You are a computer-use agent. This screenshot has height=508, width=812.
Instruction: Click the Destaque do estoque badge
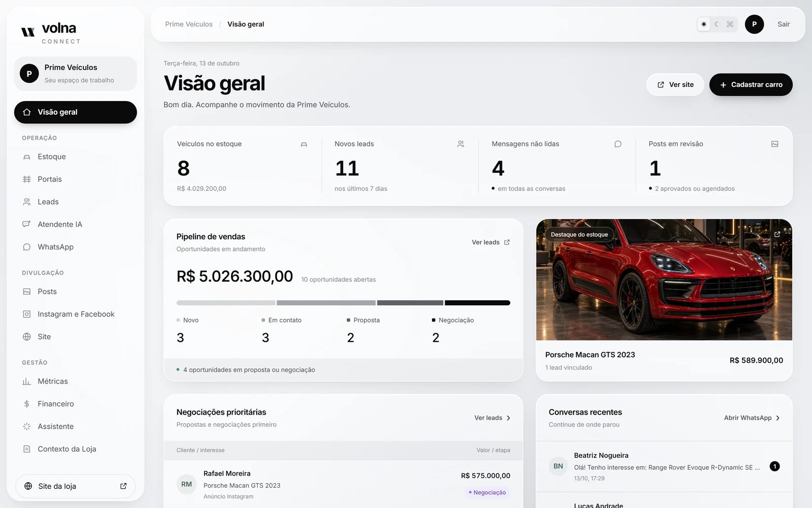coord(579,235)
